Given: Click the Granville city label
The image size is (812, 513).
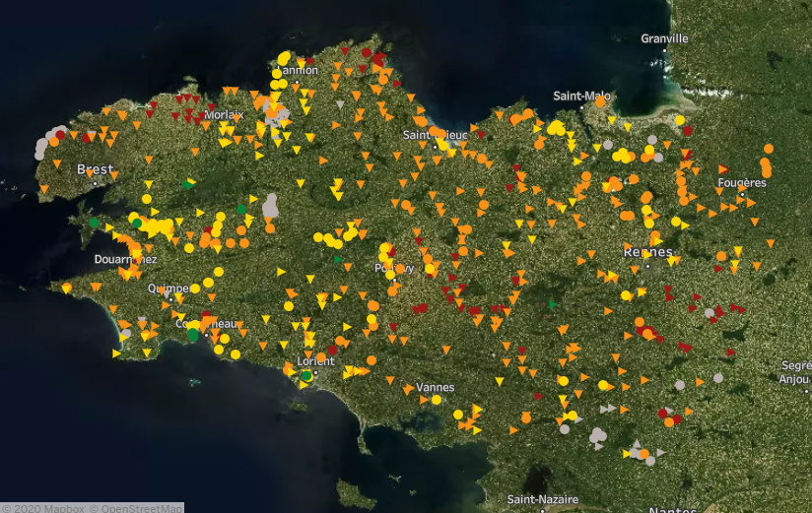Looking at the screenshot, I should (664, 38).
